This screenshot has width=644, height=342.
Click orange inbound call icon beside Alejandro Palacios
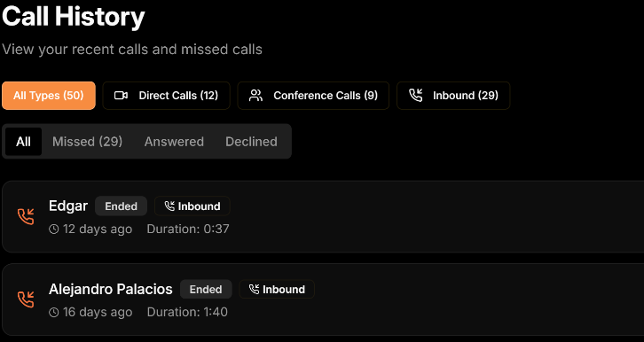pyautogui.click(x=26, y=299)
